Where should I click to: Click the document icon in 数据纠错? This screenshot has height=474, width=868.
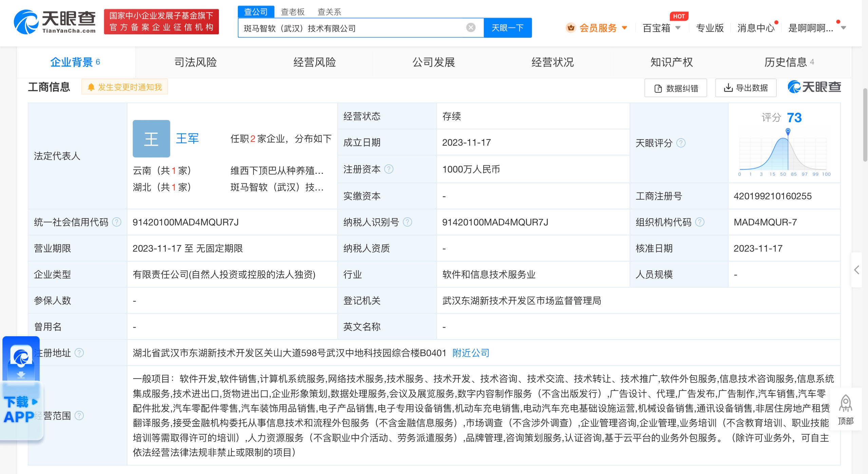[658, 89]
